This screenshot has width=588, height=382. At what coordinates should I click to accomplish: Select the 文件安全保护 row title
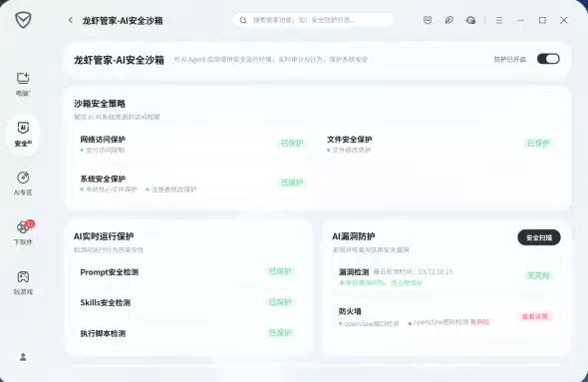349,140
